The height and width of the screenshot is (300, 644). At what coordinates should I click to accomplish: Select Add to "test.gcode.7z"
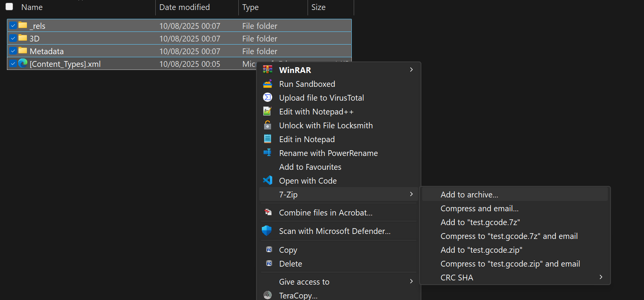pos(515,222)
